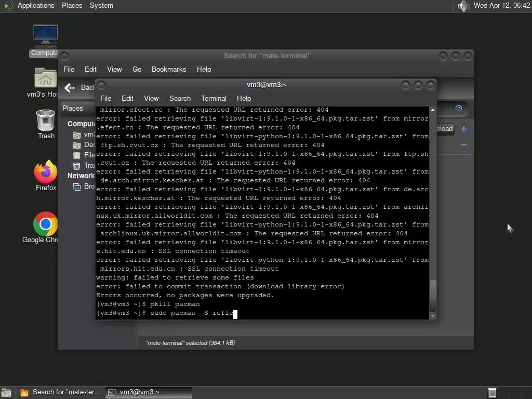
Task: Select Browse Network icon in sidebar
Action: pos(77,187)
